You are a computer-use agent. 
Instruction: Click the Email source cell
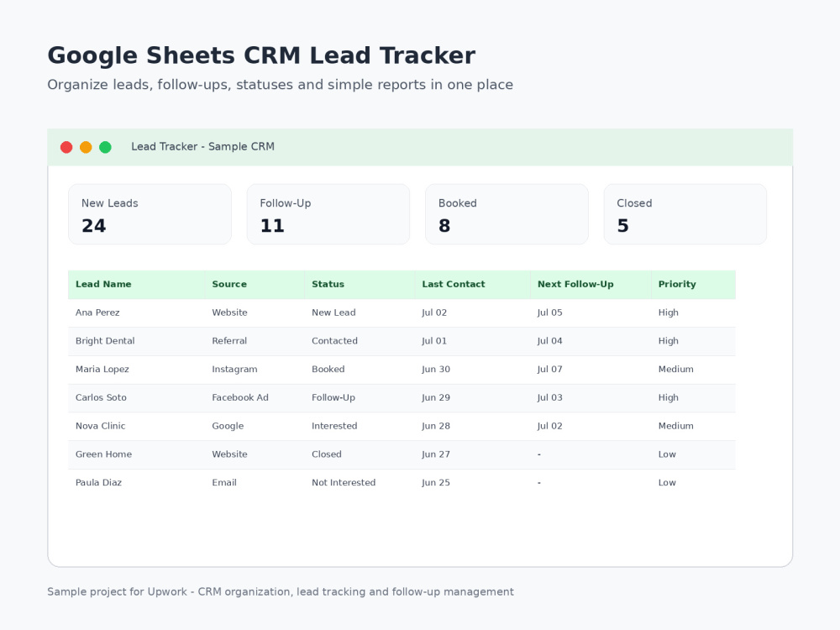tap(255, 483)
